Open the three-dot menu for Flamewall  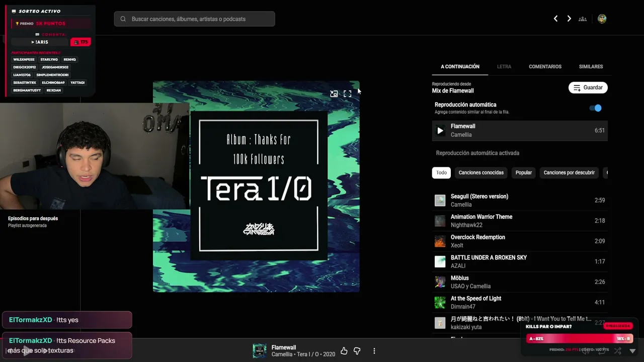pos(374,351)
